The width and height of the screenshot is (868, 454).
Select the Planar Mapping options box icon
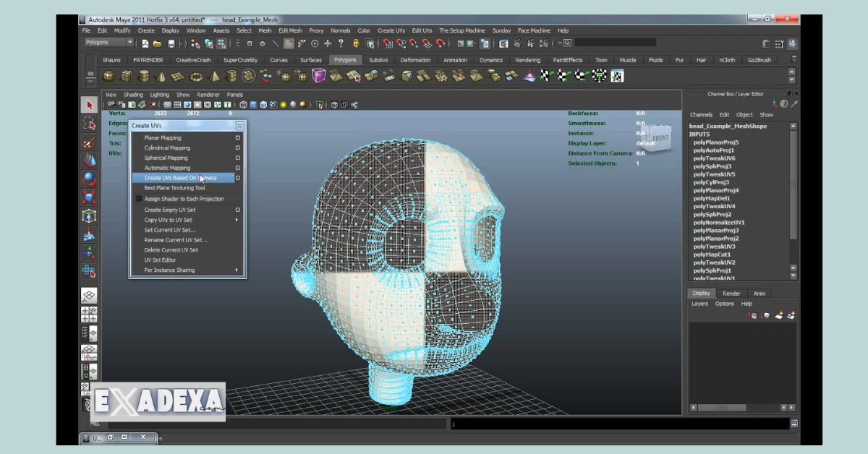(237, 137)
